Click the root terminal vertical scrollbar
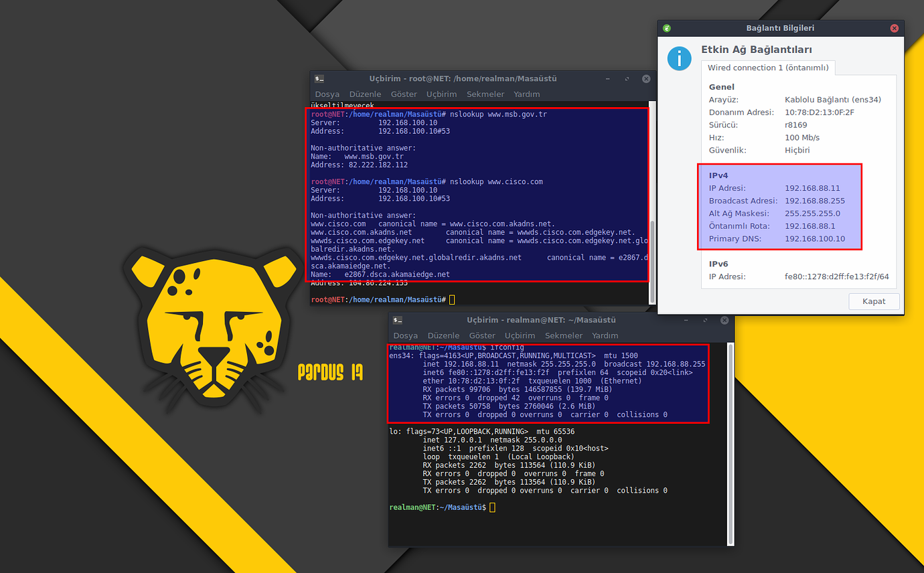The height and width of the screenshot is (573, 924). (653, 254)
